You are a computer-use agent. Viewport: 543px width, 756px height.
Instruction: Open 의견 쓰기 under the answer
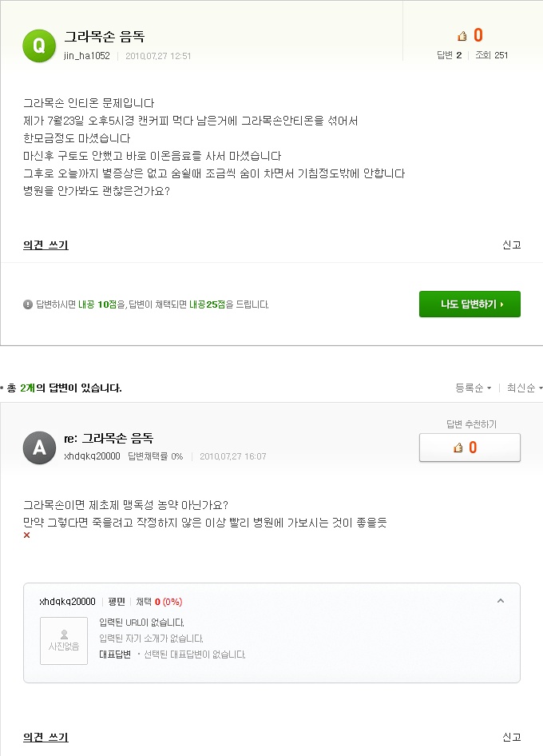[46, 737]
